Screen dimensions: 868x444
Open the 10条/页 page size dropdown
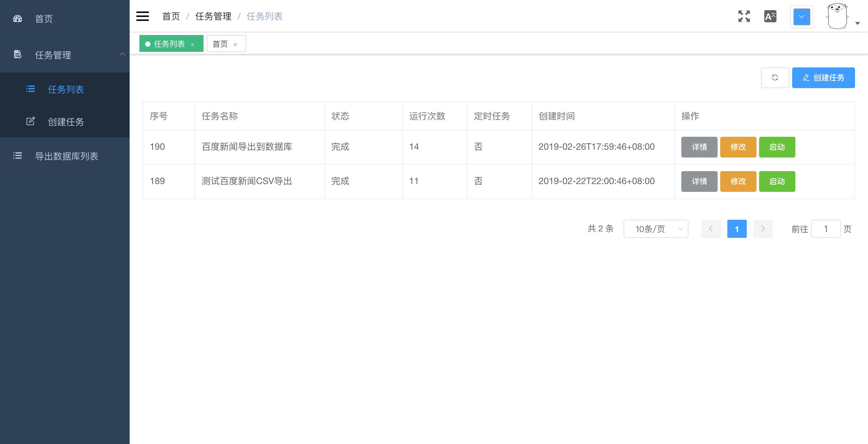[x=655, y=229]
